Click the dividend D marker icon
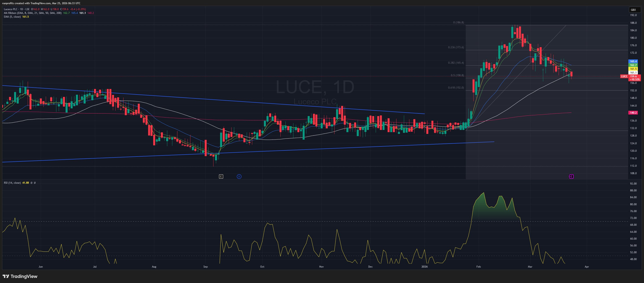The image size is (644, 283). [239, 176]
